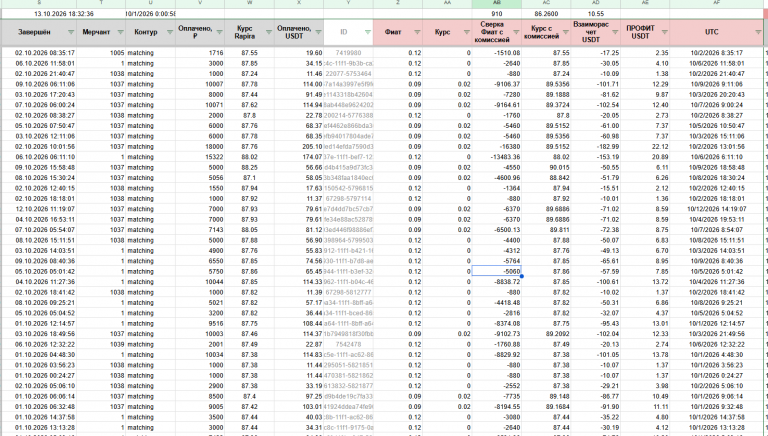Select the ПРОФИТ cell 20.89

tap(645, 157)
